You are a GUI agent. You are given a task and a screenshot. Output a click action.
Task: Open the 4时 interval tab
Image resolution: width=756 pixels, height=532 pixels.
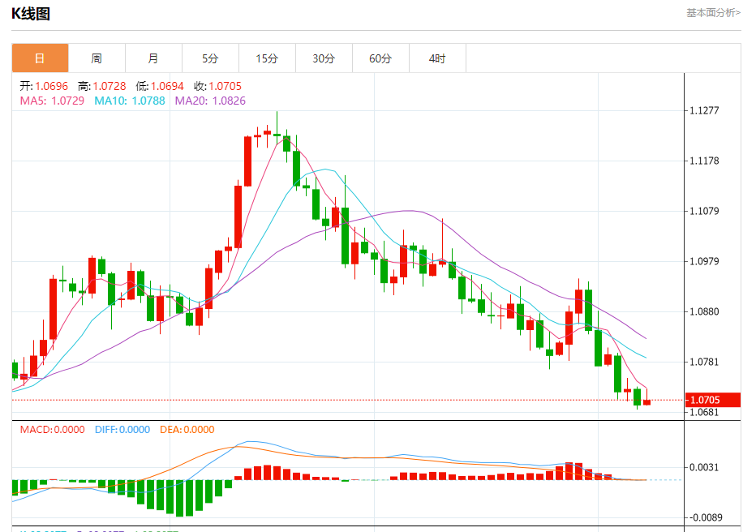pyautogui.click(x=438, y=58)
